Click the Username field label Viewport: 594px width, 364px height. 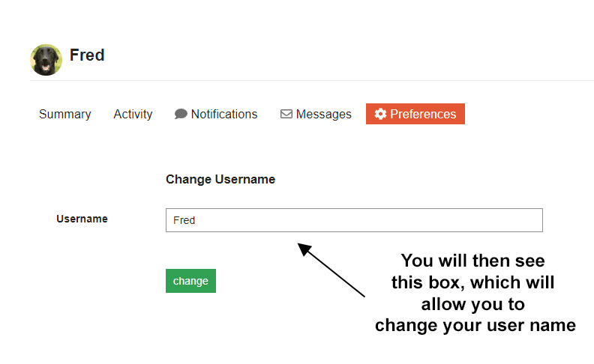pos(82,219)
